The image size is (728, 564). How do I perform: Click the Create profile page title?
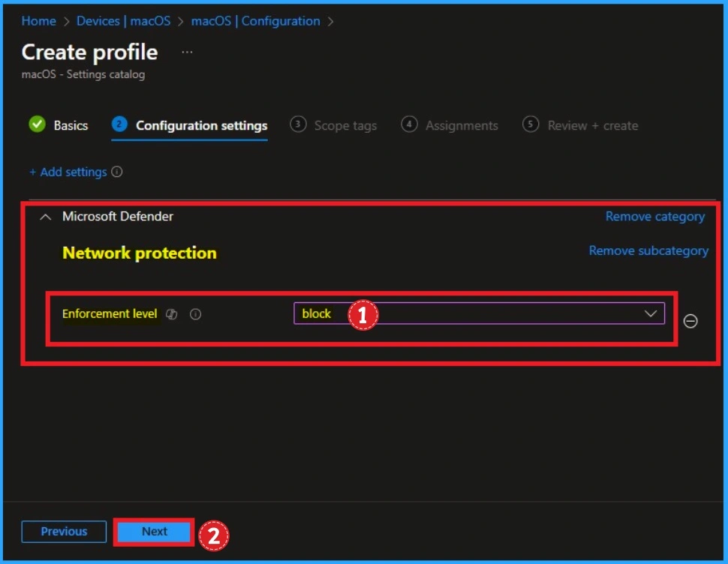click(x=89, y=52)
